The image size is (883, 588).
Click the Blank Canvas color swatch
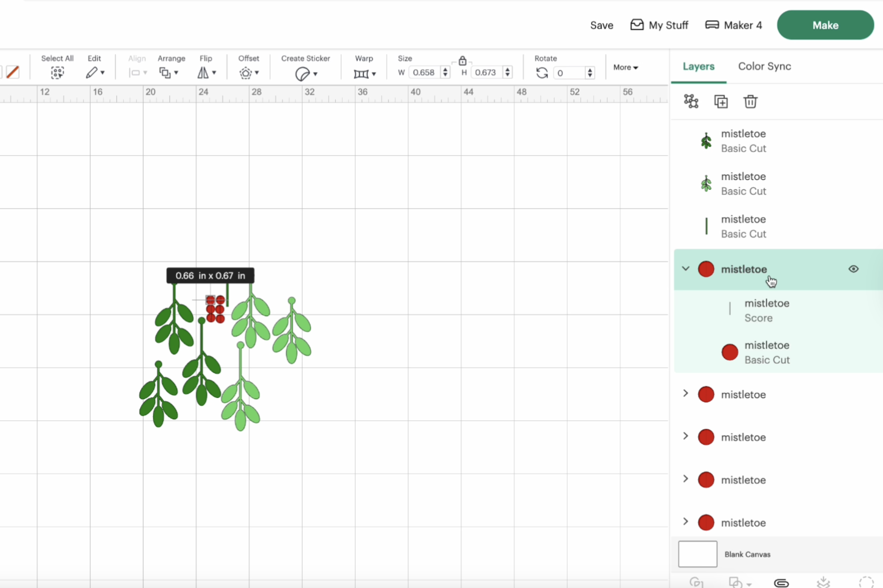coord(697,554)
